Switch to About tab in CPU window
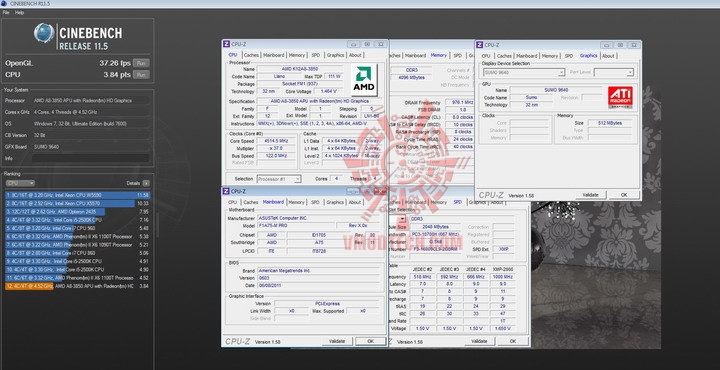Screen dimensions: 720x370 355,55
